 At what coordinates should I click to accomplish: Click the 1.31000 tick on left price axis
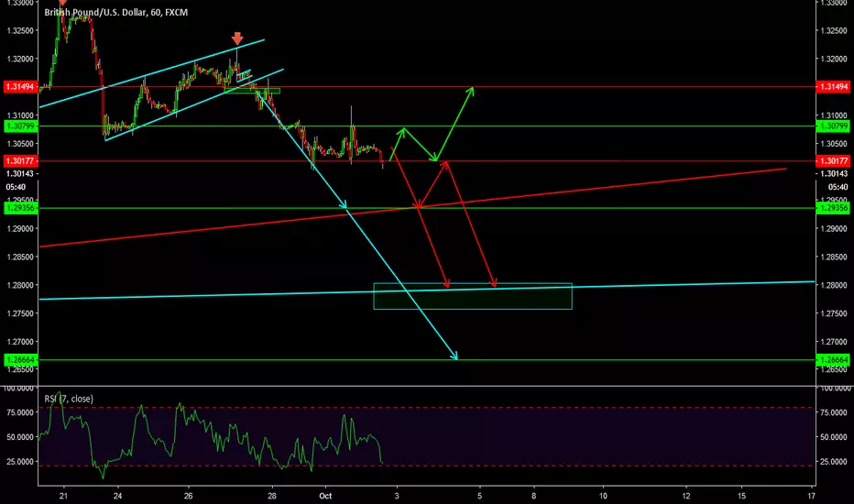19,115
